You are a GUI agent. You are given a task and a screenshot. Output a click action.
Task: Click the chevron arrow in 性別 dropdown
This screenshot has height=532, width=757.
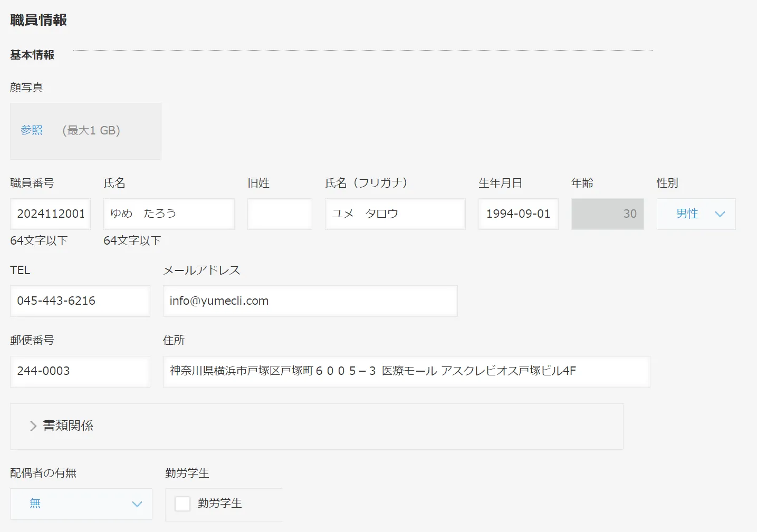720,214
